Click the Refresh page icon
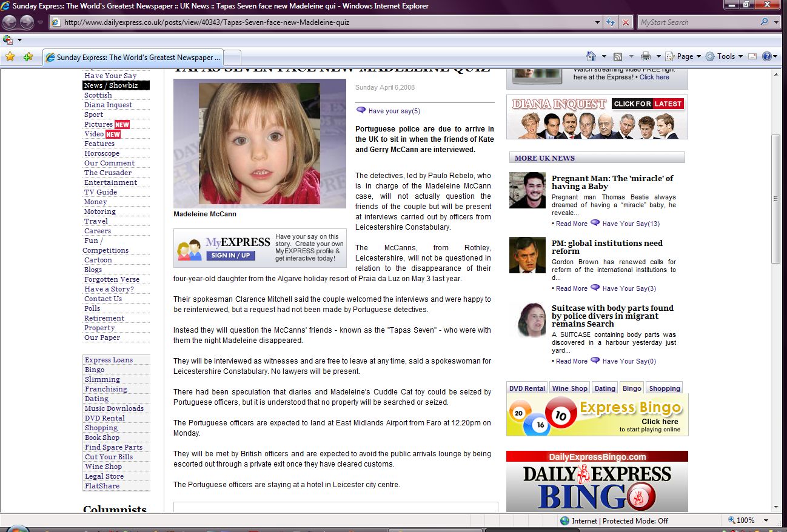This screenshot has height=532, width=787. tap(611, 22)
